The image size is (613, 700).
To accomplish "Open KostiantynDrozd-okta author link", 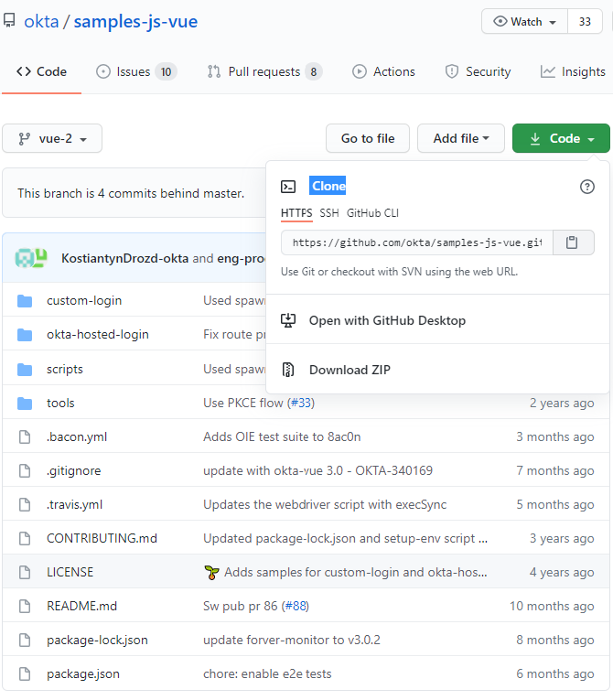I will coord(124,258).
